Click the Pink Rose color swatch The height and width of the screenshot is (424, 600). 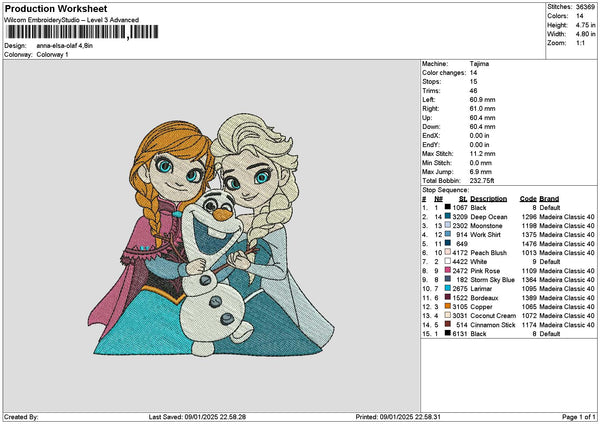click(x=447, y=271)
